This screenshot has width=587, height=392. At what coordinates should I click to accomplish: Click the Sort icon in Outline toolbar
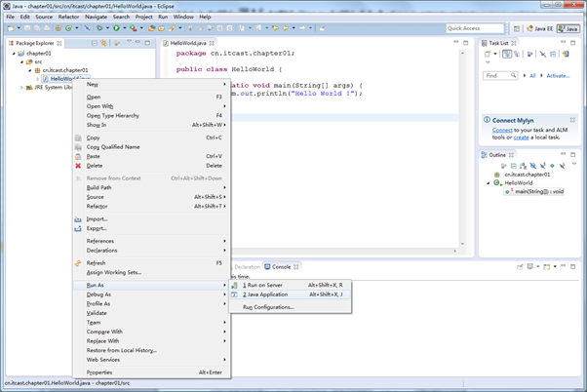[x=523, y=166]
